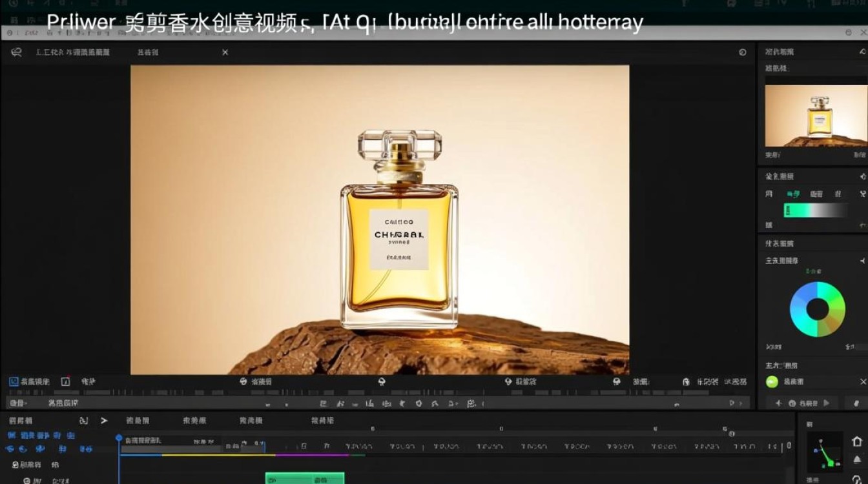Click the yellow segment of timeline track bar

tap(218, 455)
